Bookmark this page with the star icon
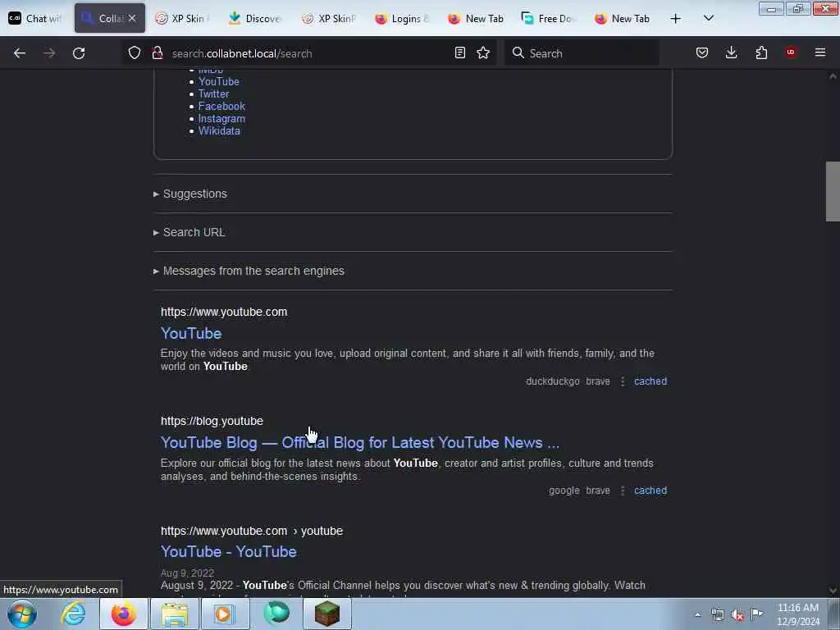The width and height of the screenshot is (840, 630). [483, 52]
